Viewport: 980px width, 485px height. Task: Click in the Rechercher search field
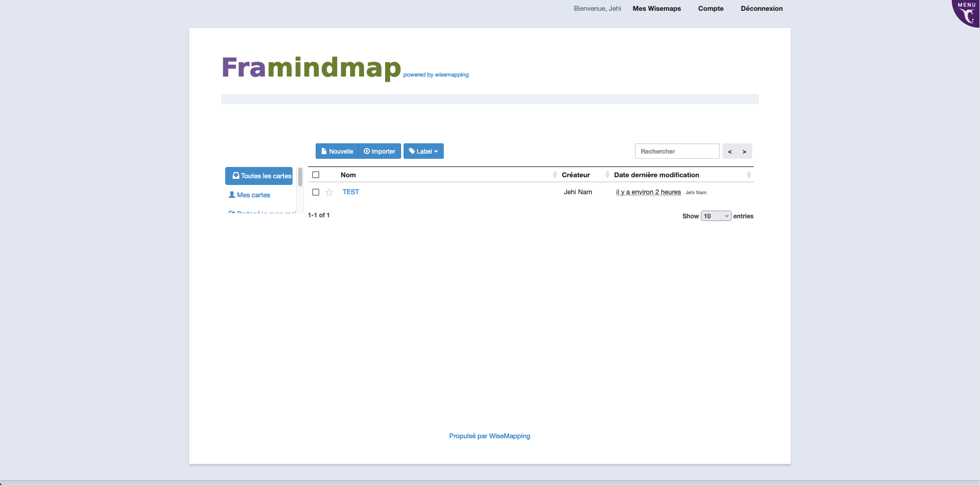[x=677, y=151]
